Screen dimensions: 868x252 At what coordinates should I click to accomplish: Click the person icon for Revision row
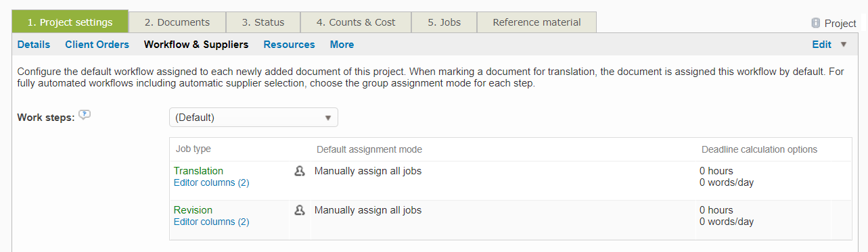point(300,210)
